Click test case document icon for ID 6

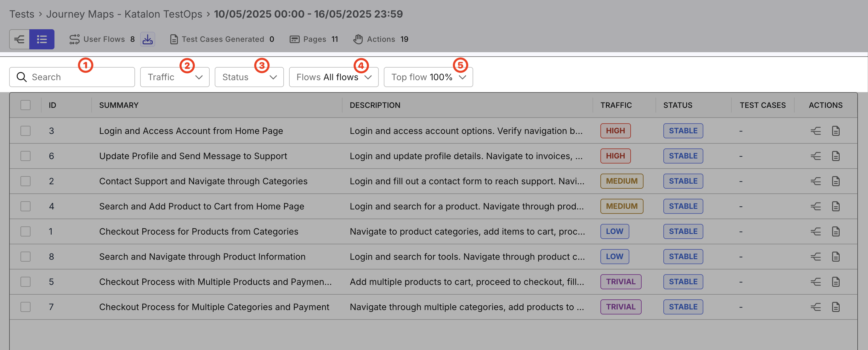[836, 156]
